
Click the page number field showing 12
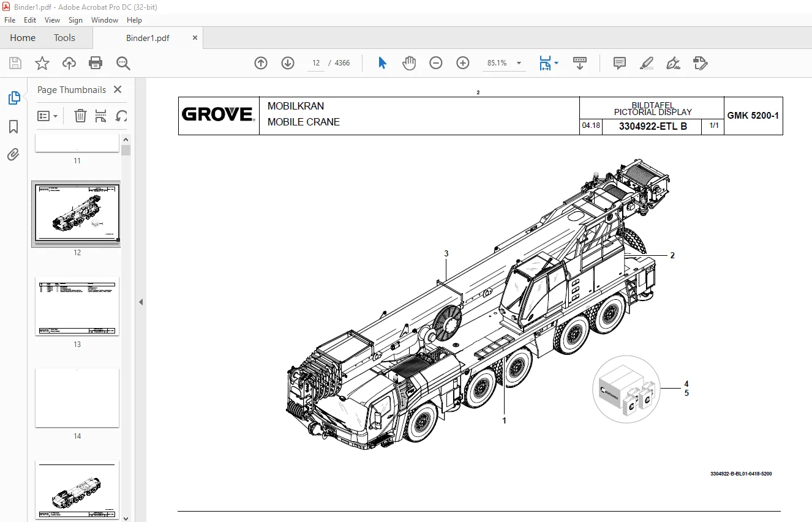(317, 63)
